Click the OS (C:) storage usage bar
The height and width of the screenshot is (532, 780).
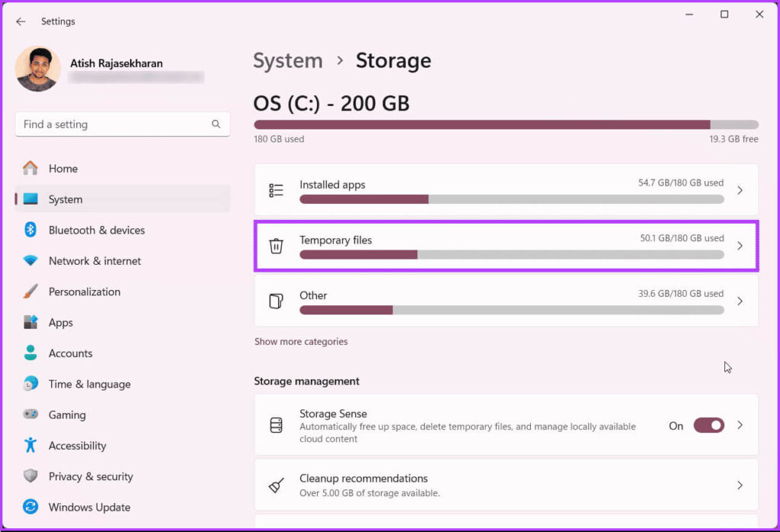506,125
